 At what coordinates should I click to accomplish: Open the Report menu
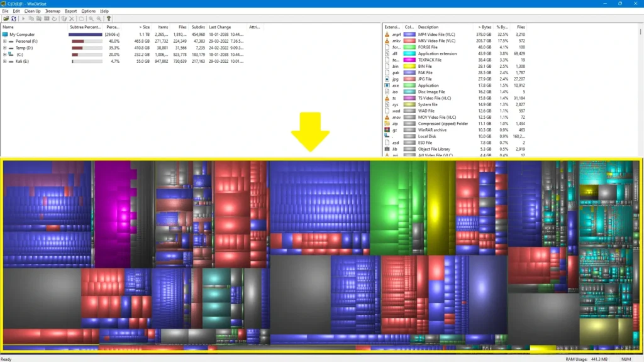tap(70, 11)
